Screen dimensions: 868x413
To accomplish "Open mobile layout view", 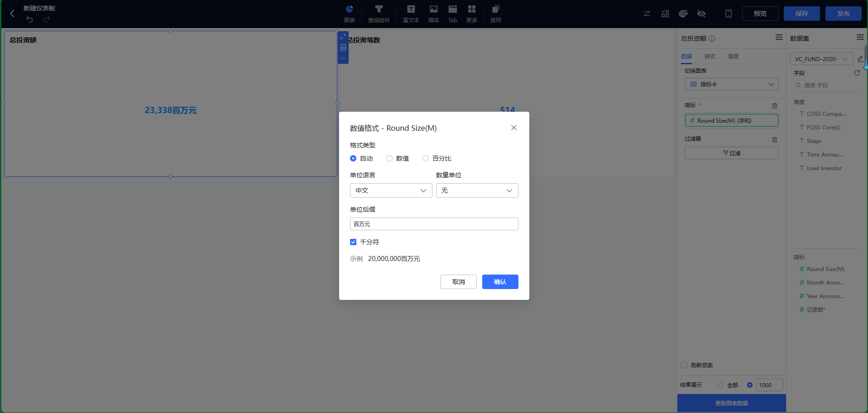I will point(728,14).
